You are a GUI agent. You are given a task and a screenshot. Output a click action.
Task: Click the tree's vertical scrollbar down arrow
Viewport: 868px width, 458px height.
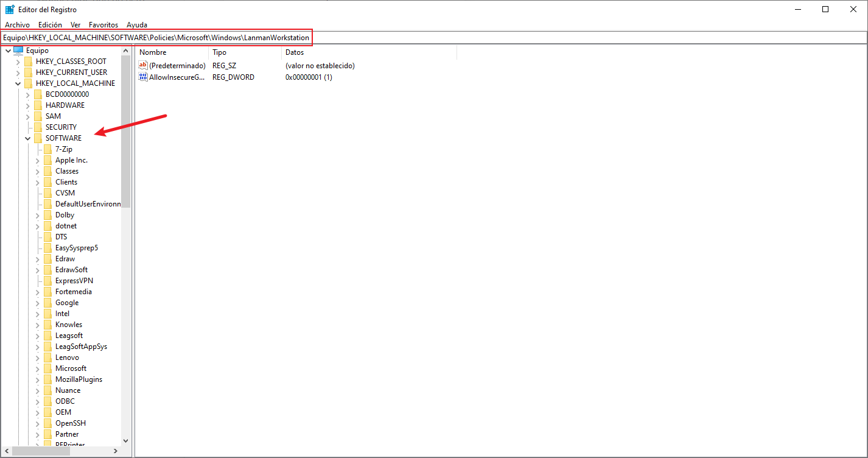click(x=126, y=441)
